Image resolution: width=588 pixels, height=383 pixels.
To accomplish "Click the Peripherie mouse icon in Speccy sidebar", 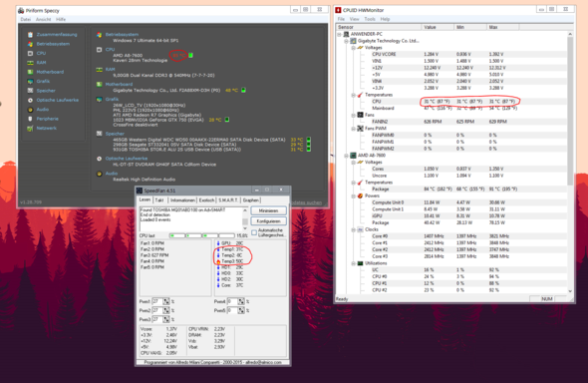I will click(30, 119).
